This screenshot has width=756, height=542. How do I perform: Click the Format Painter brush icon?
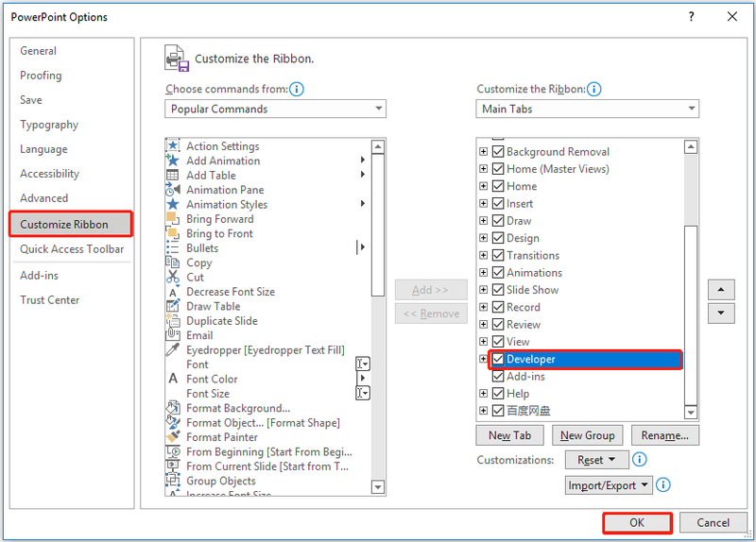(x=173, y=436)
